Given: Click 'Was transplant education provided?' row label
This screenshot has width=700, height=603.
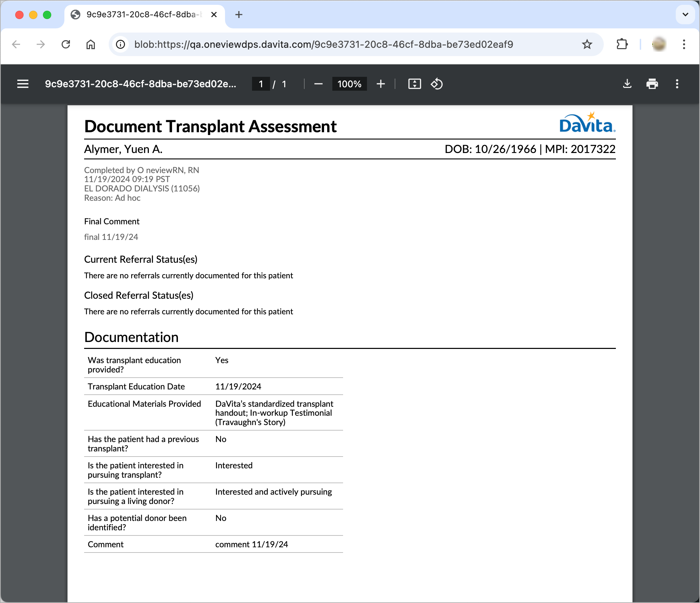Looking at the screenshot, I should (x=134, y=365).
